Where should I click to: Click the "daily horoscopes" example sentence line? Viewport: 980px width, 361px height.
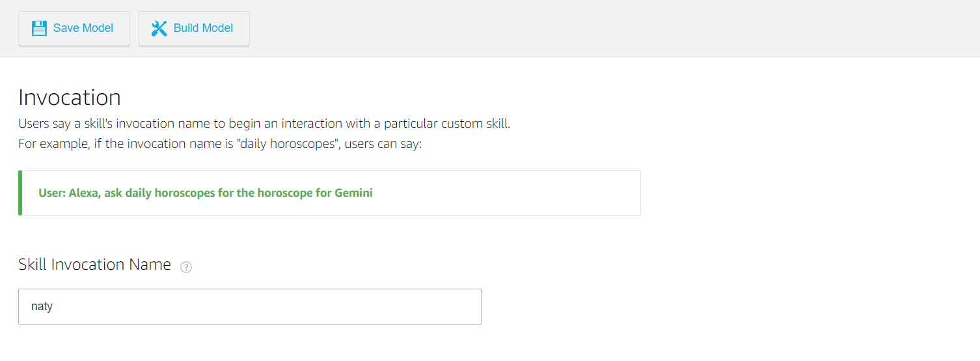(220, 143)
